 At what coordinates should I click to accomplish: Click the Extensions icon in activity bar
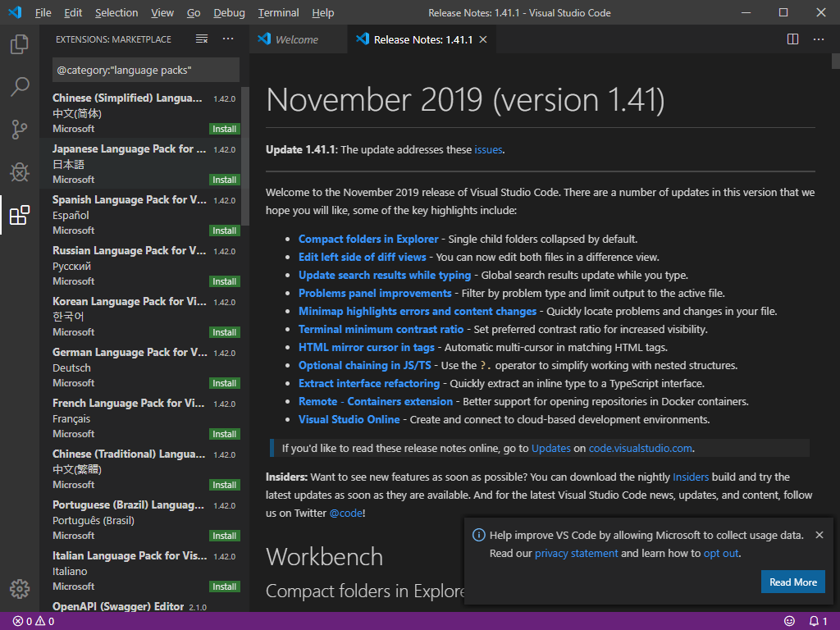tap(20, 215)
